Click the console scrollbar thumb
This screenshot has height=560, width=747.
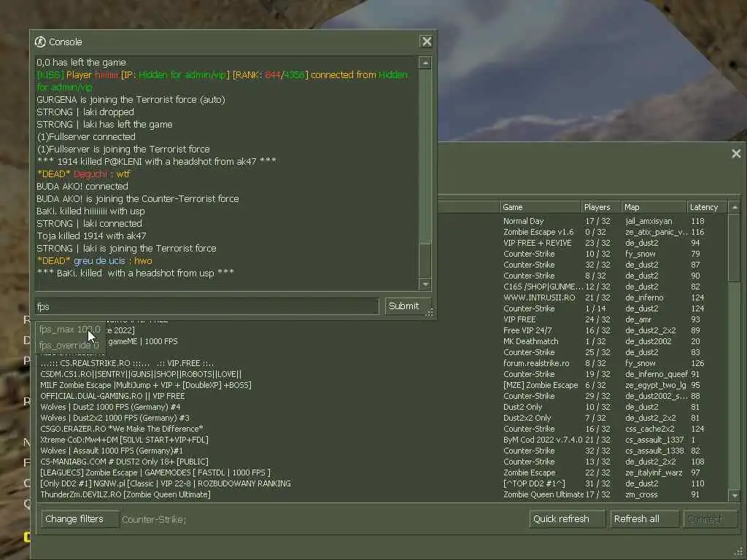[x=425, y=260]
